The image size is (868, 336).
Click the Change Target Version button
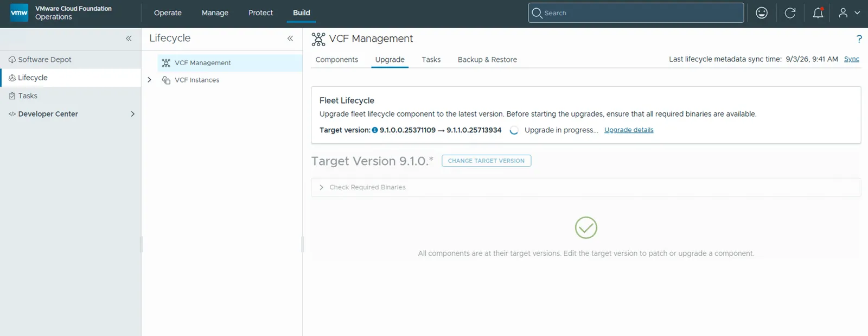[x=486, y=161]
